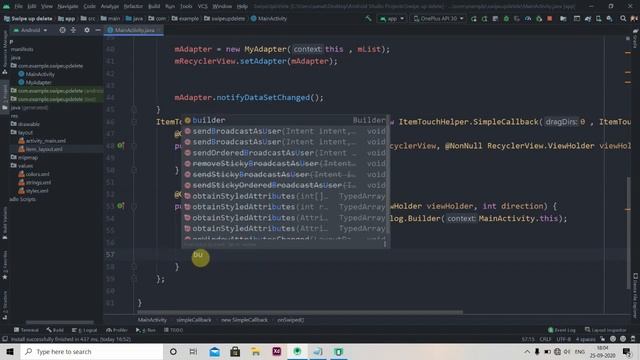Open Microsoft Store from the taskbar

pos(235,351)
